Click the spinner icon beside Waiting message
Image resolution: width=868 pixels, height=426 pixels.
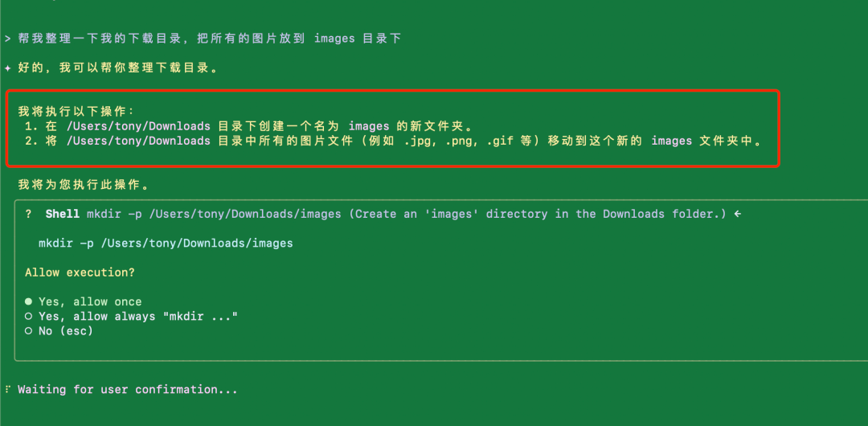7,389
